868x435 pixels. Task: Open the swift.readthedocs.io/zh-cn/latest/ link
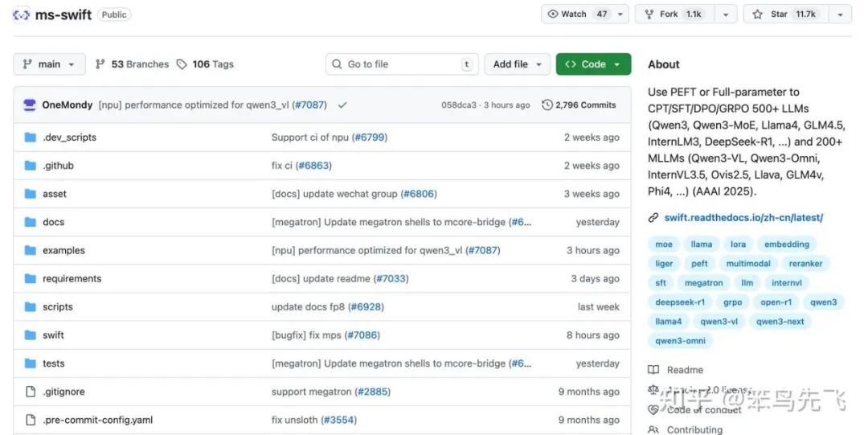(x=743, y=218)
